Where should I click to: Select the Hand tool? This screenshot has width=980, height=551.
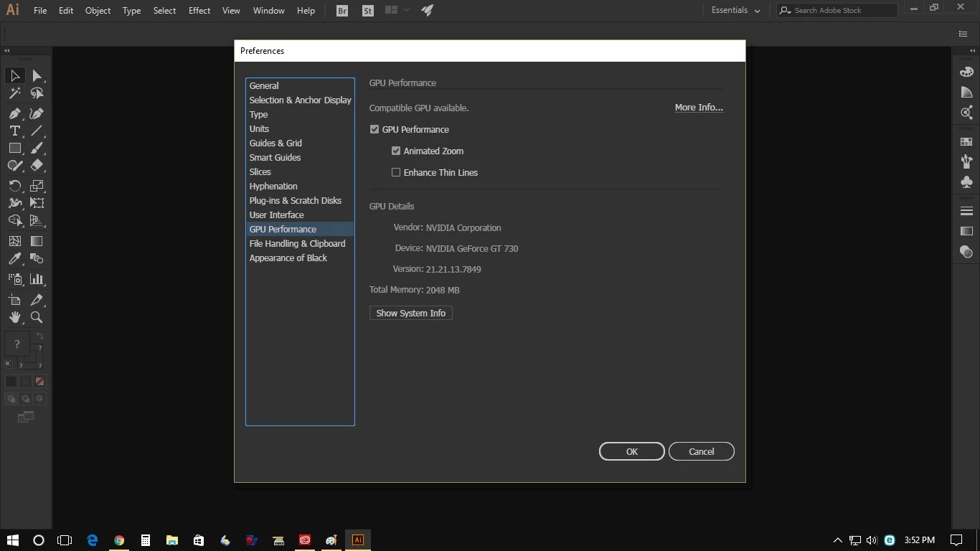pos(15,317)
